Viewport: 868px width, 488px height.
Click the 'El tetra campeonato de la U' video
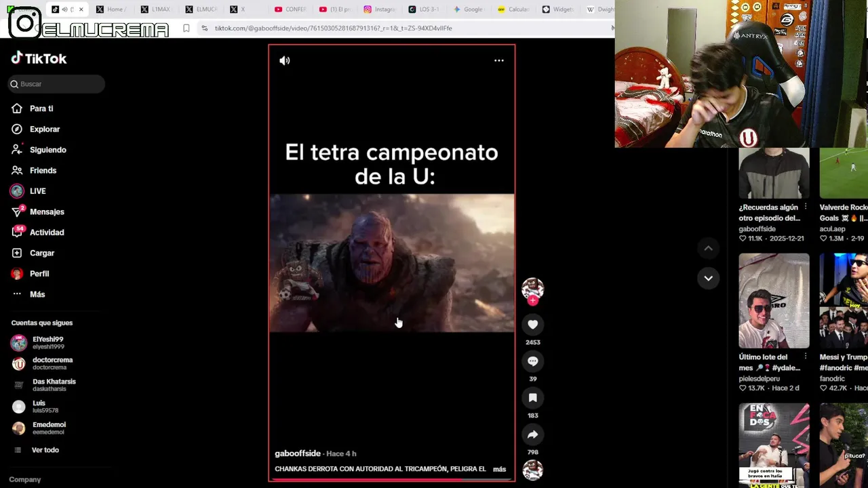point(391,263)
